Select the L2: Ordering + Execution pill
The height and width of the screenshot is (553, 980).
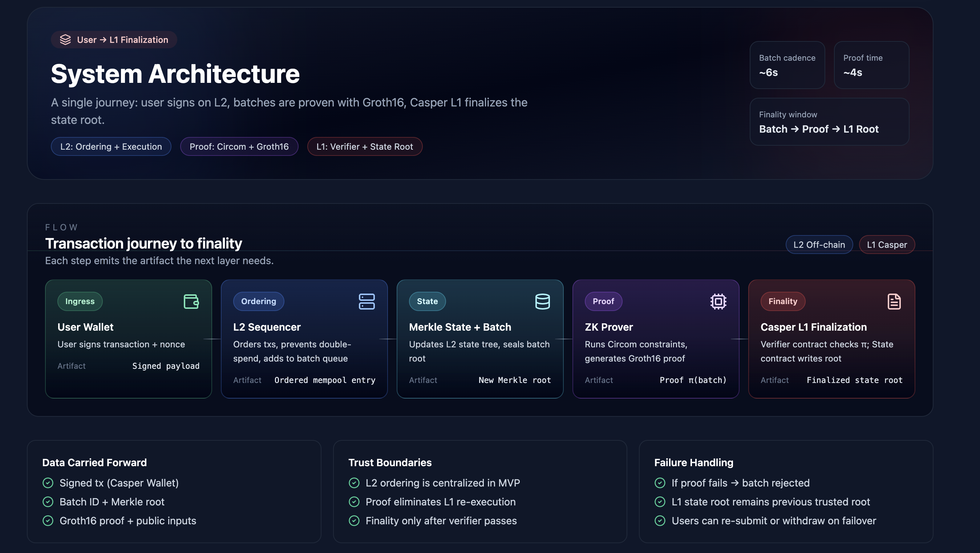[x=111, y=146]
